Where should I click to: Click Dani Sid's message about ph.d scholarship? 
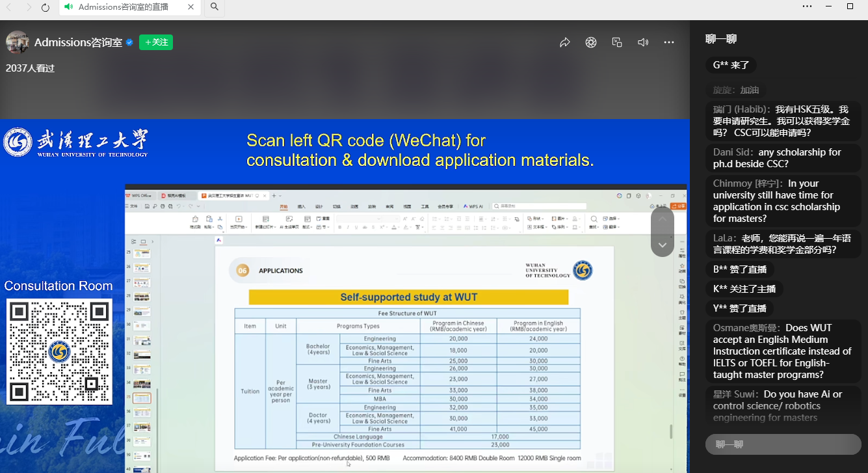click(x=783, y=158)
